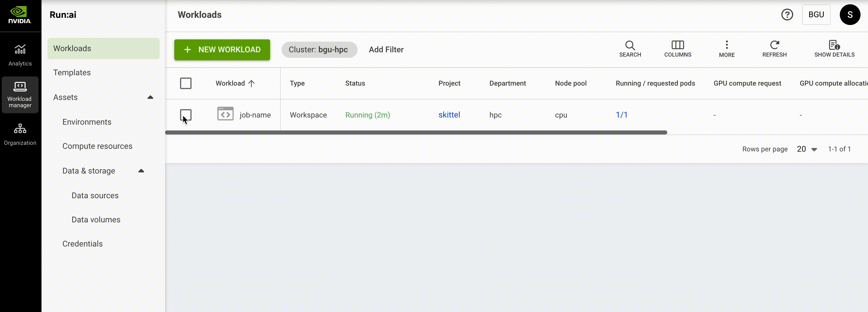
Task: Sort by Workload using the arrow
Action: [x=251, y=84]
